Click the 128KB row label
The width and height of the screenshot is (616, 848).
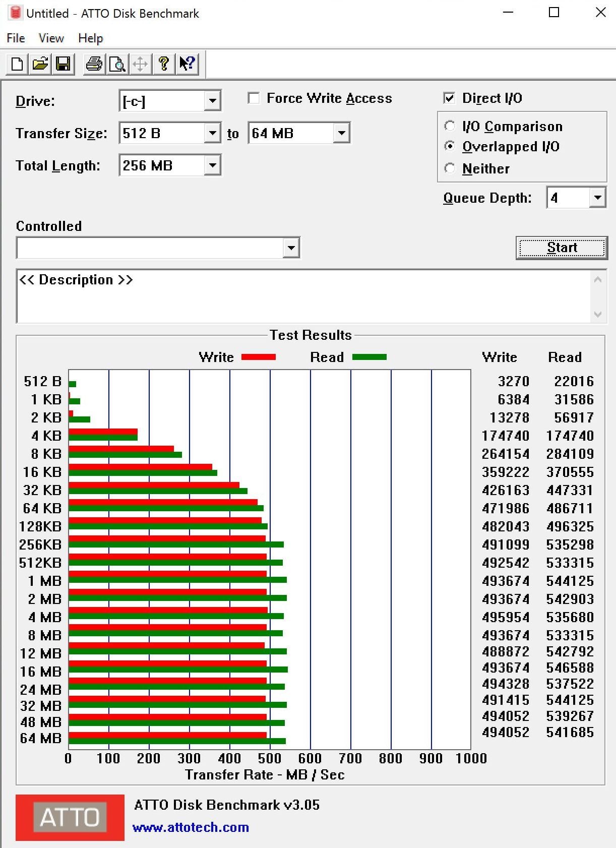coord(40,526)
